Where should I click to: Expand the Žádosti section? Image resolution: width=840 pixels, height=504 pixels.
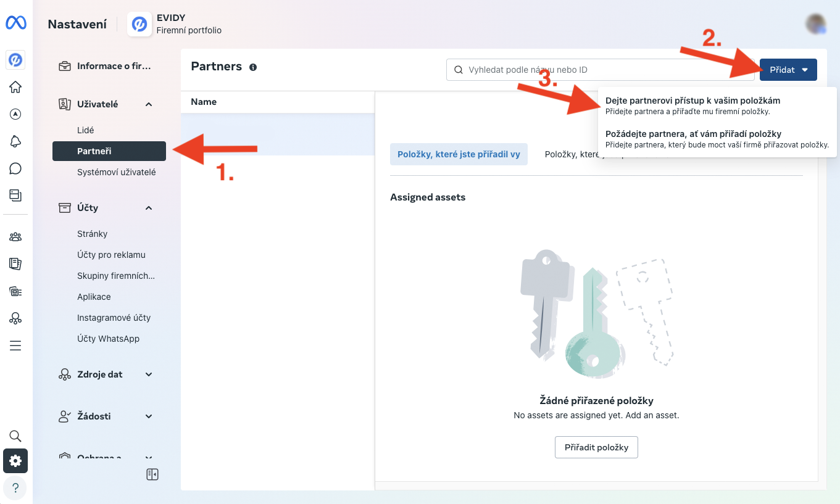tap(149, 416)
